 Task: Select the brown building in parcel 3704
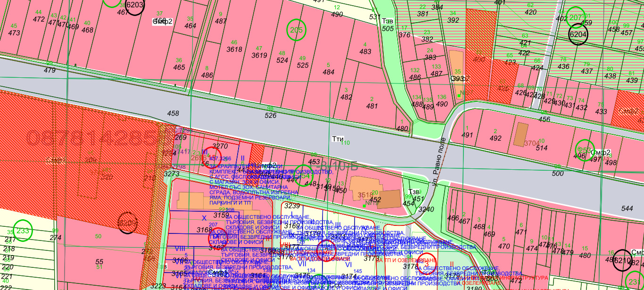522,133
